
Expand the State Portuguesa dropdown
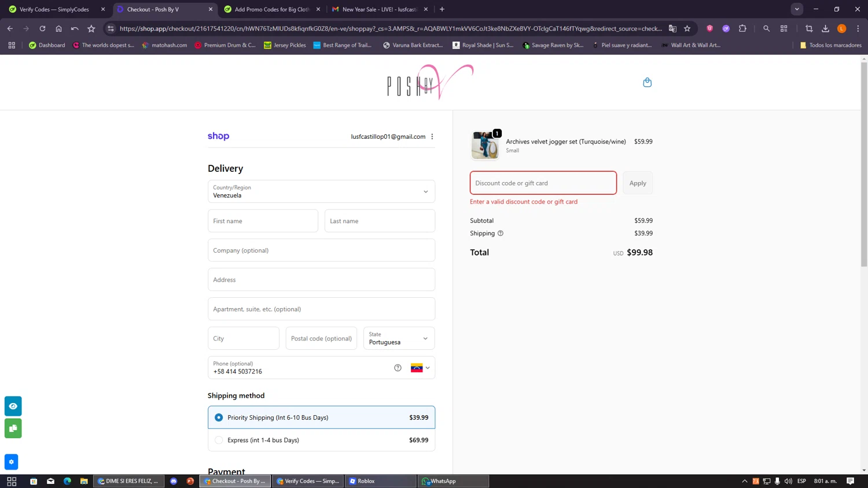pos(399,338)
